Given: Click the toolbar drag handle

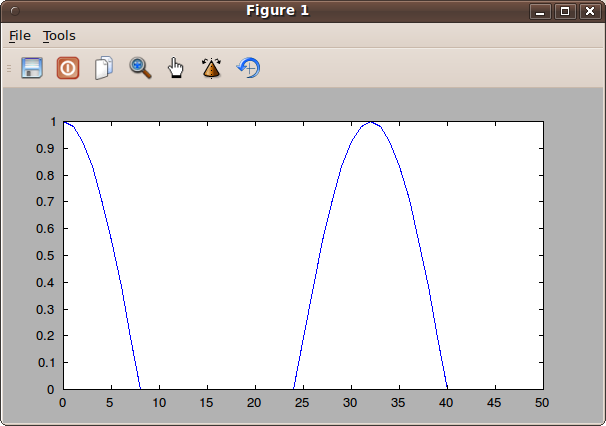Looking at the screenshot, I should [9, 68].
